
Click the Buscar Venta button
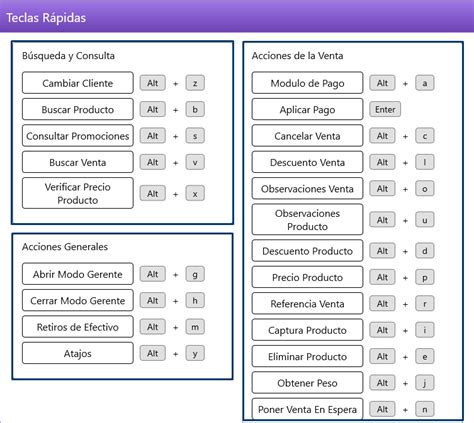pos(78,162)
